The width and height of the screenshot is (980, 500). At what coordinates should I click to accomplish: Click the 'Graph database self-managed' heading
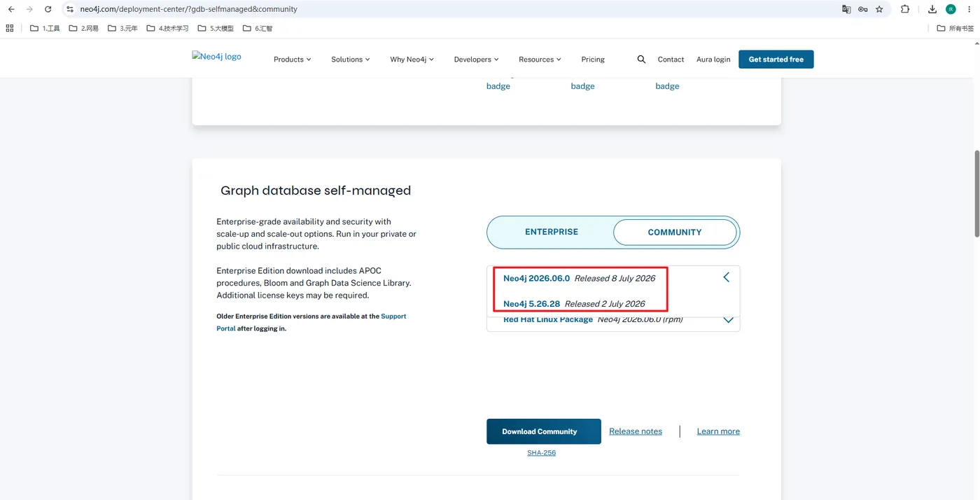pos(316,190)
